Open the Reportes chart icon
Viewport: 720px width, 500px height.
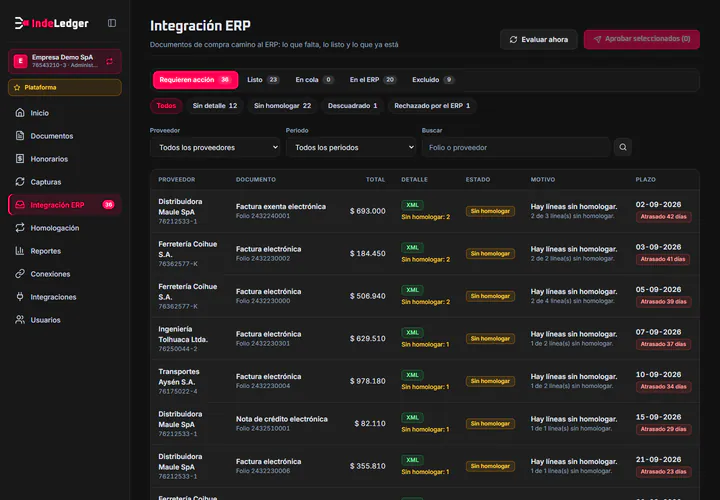(20, 251)
